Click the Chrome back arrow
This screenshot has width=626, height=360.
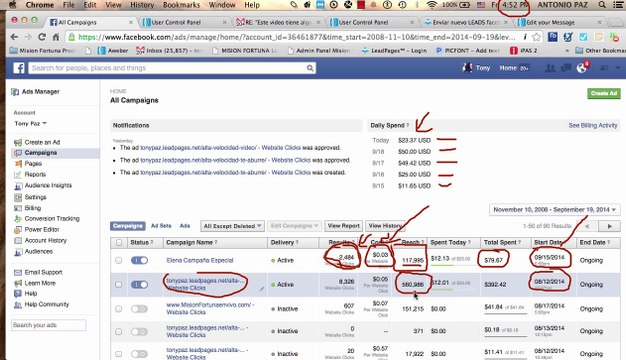pyautogui.click(x=14, y=37)
